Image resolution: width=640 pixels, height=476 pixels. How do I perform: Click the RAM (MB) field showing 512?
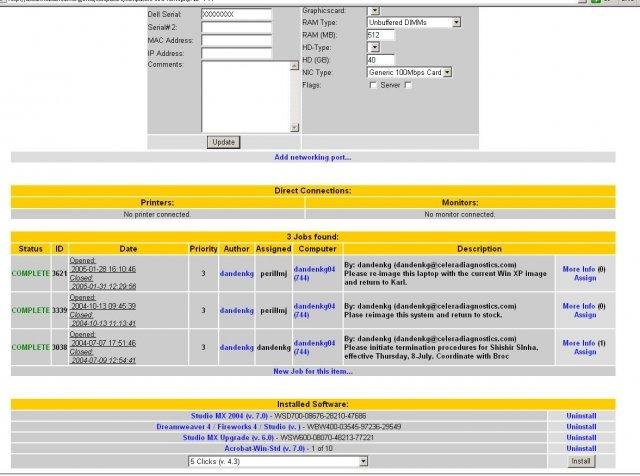[381, 35]
